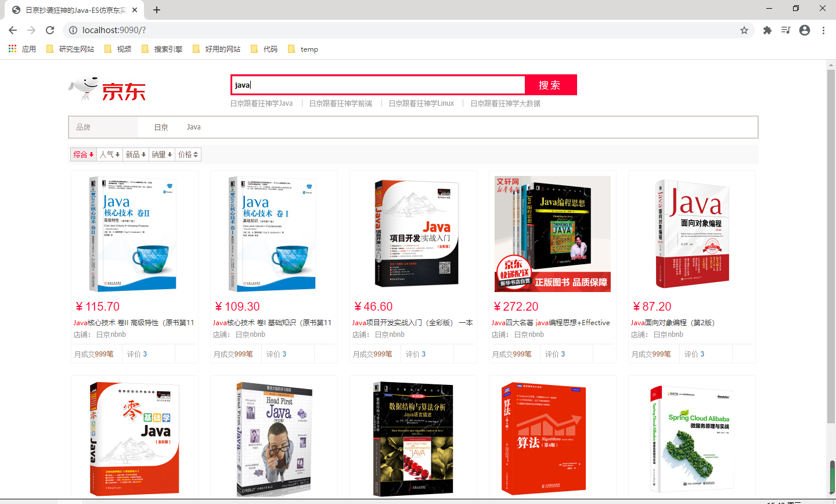Open the temp bookmark folder
The height and width of the screenshot is (504, 836).
(x=303, y=49)
